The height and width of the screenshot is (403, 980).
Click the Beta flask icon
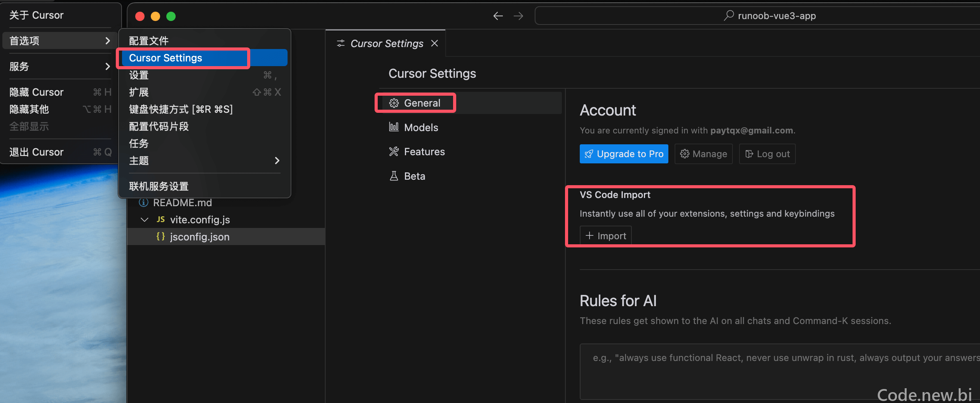tap(394, 176)
